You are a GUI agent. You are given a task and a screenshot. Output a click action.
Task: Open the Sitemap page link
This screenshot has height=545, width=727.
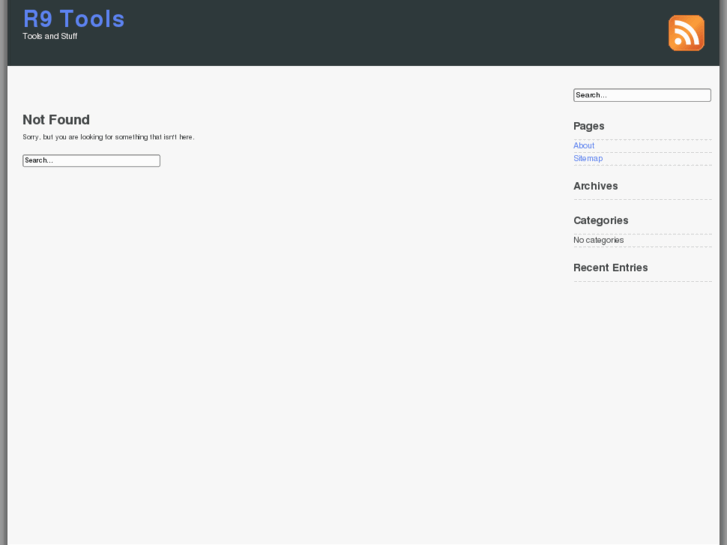588,159
